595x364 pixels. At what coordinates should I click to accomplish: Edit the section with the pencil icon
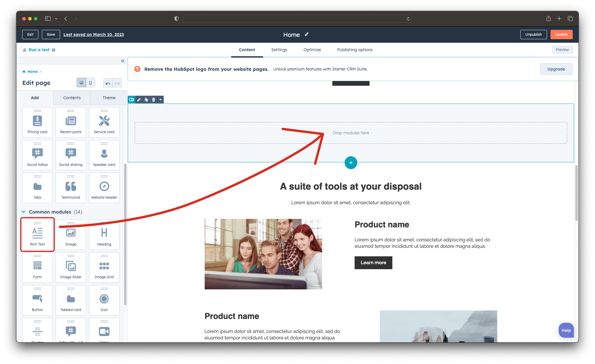tap(139, 99)
